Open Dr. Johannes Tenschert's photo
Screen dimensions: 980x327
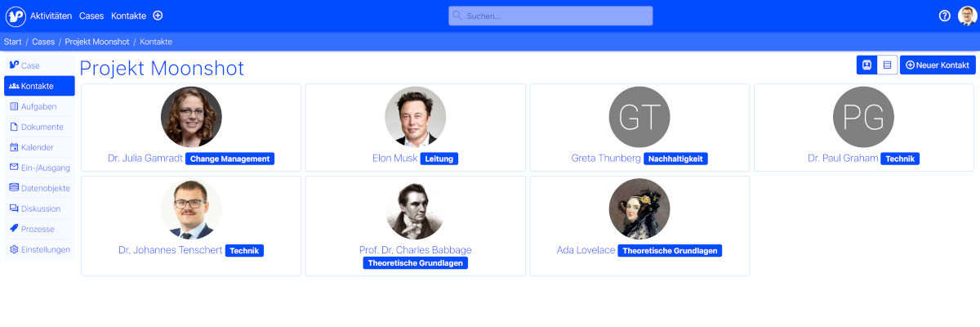pyautogui.click(x=191, y=209)
